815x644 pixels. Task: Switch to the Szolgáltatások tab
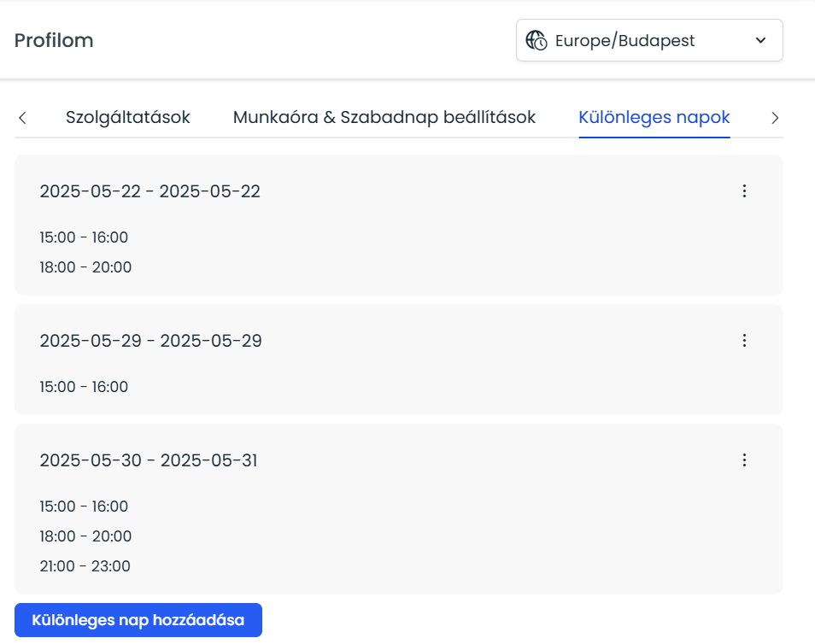[x=128, y=117]
